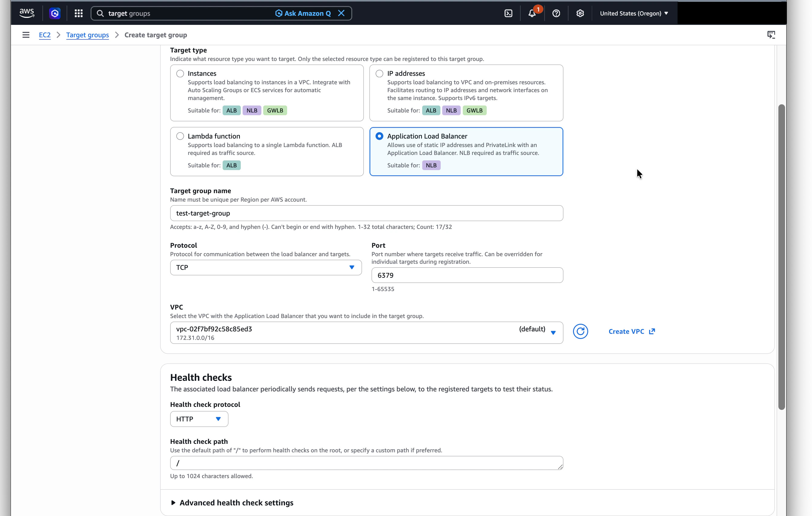Select the IP addresses target type
Image resolution: width=812 pixels, height=516 pixels.
tap(379, 73)
